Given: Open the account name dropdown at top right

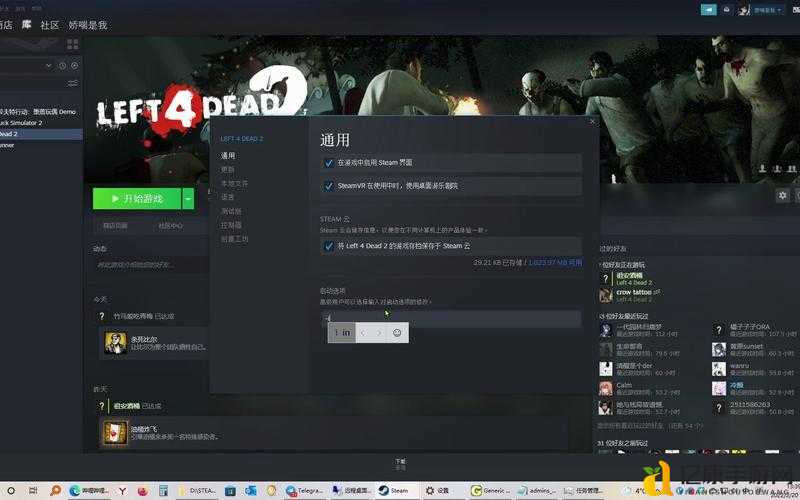Looking at the screenshot, I should pyautogui.click(x=767, y=10).
